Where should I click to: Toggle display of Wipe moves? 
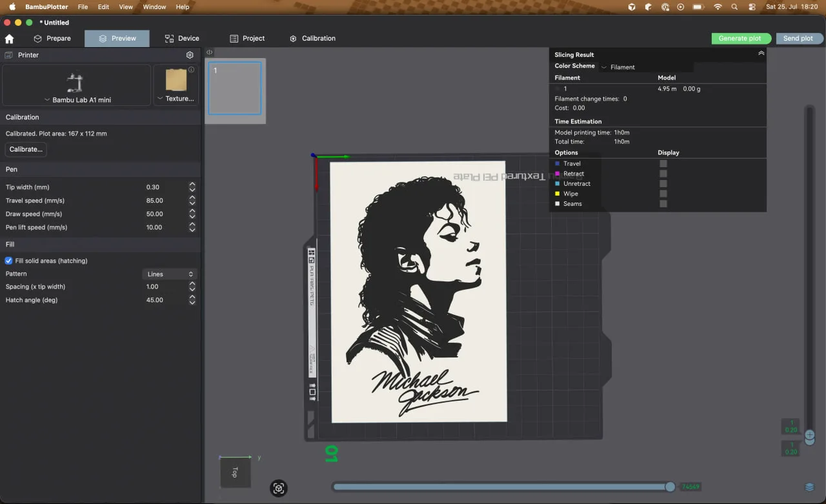coord(663,194)
